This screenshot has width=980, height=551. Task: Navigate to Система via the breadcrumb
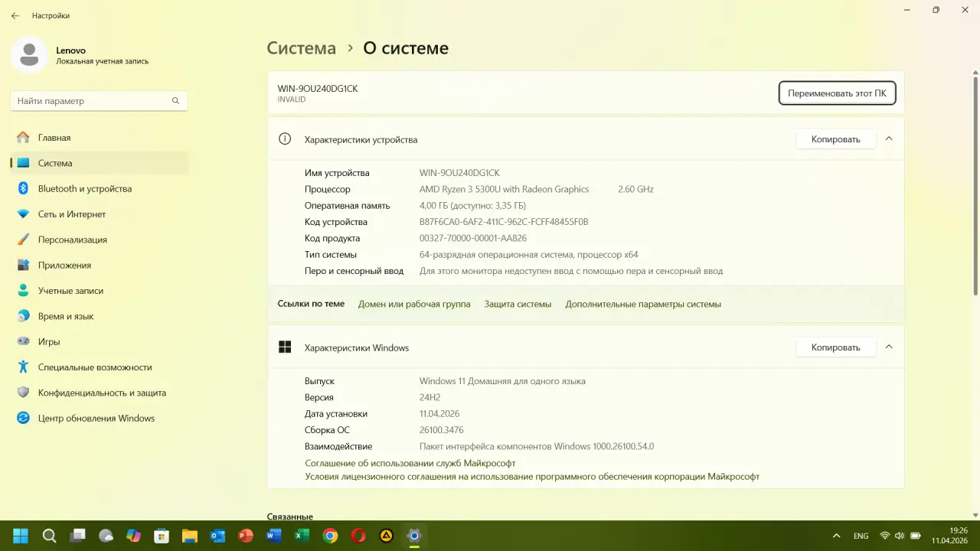301,47
